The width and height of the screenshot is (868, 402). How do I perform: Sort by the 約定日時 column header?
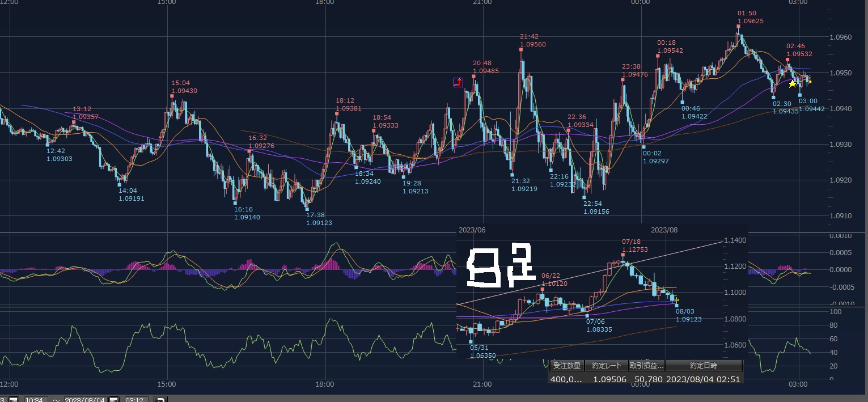click(704, 366)
